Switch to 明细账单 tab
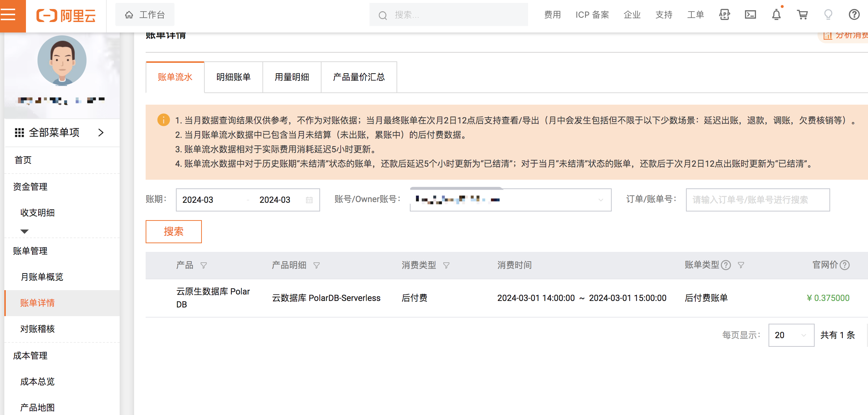The image size is (868, 415). pos(234,77)
